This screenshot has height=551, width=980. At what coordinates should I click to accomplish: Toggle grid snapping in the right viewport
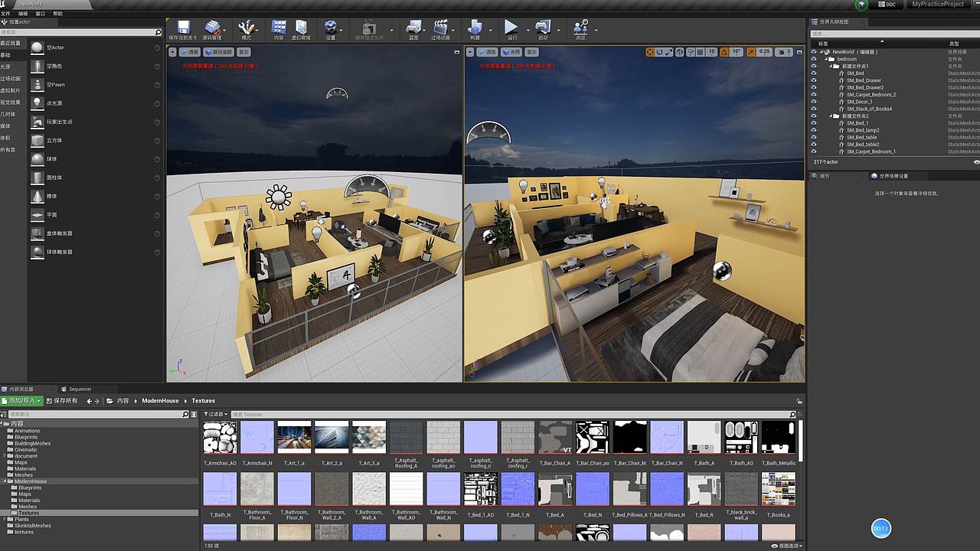pos(701,52)
